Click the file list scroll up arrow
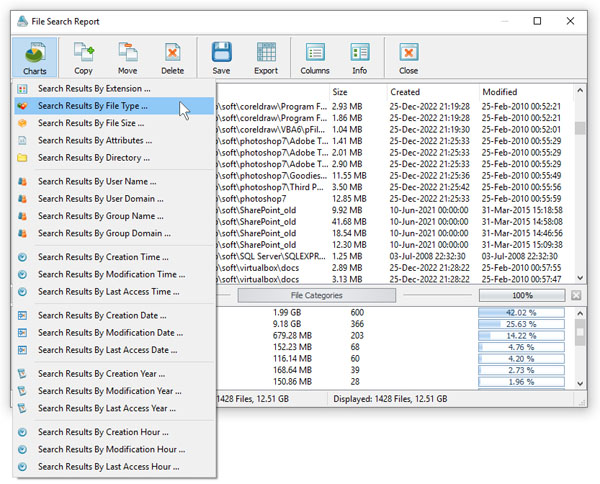Viewport: 600px width, 484px height. (x=580, y=91)
